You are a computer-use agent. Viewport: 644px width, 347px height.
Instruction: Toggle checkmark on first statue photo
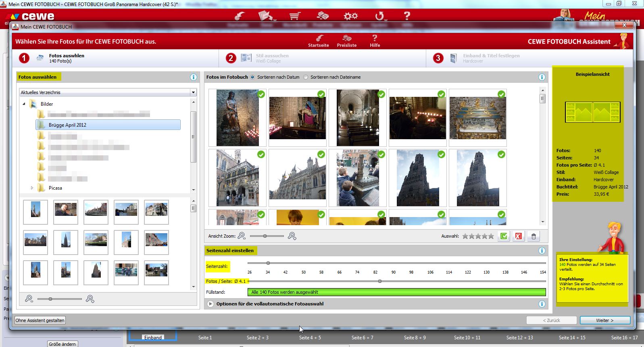[261, 94]
